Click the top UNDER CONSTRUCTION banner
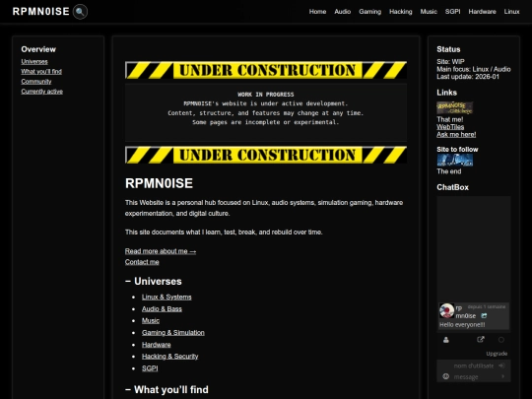Image resolution: width=532 pixels, height=399 pixels. (266, 70)
